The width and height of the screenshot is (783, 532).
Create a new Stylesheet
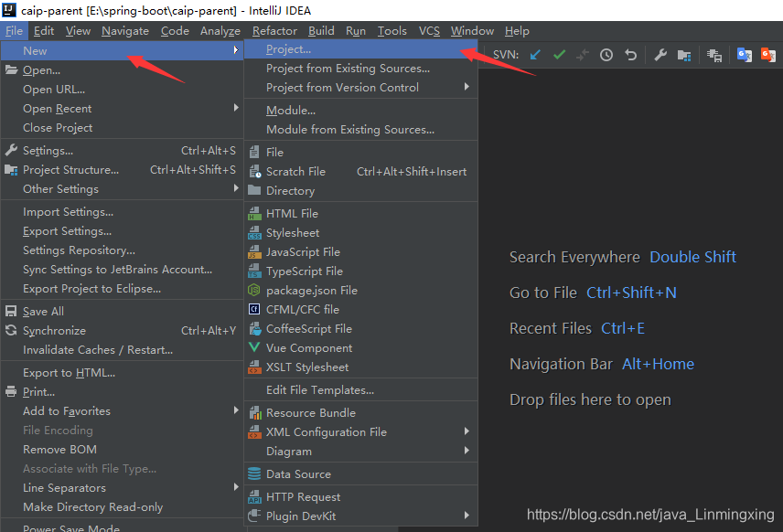point(361,232)
